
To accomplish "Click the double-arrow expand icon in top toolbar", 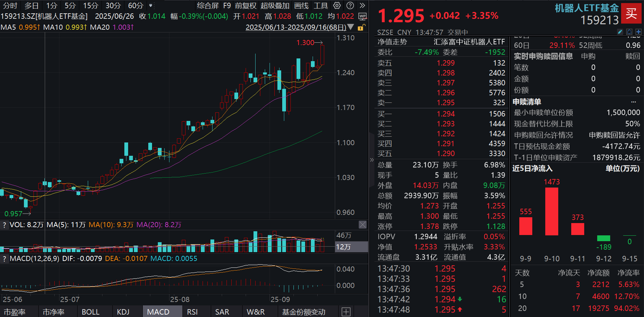I will (x=362, y=5).
